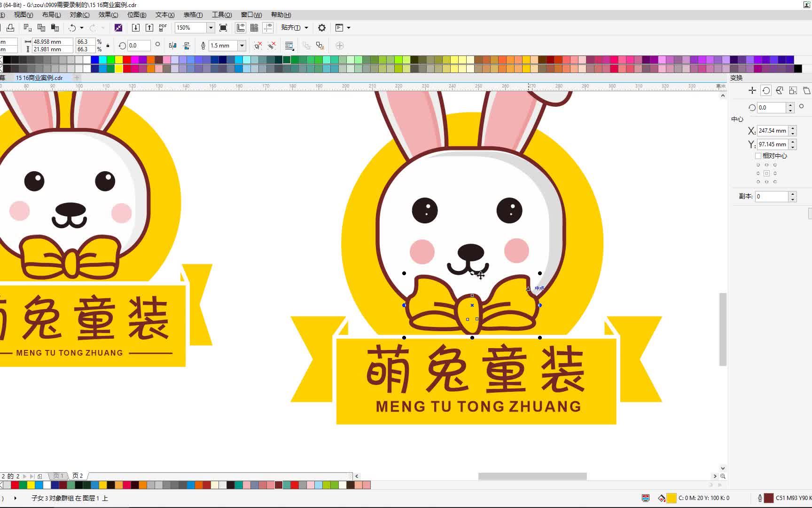812x508 pixels.
Task: Toggle Show rulers icon
Action: [x=241, y=28]
